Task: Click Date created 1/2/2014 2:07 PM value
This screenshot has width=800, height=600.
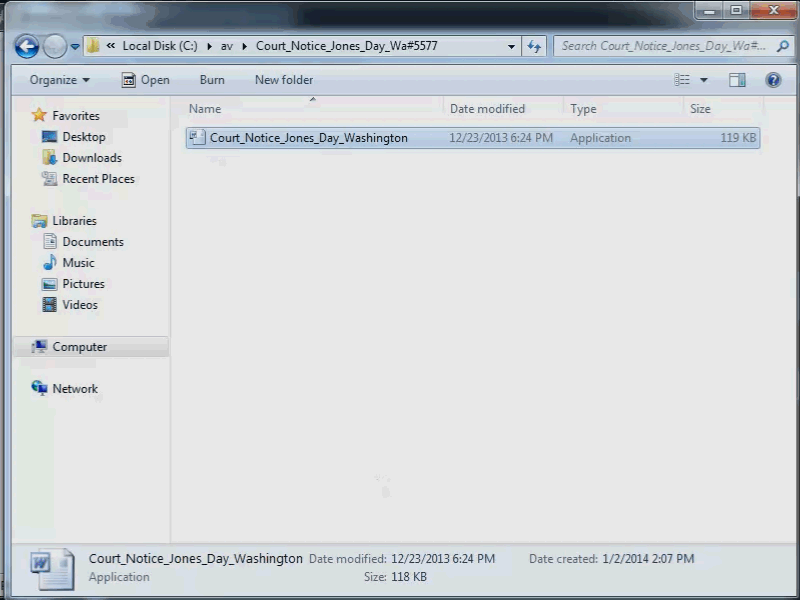Action: 648,559
